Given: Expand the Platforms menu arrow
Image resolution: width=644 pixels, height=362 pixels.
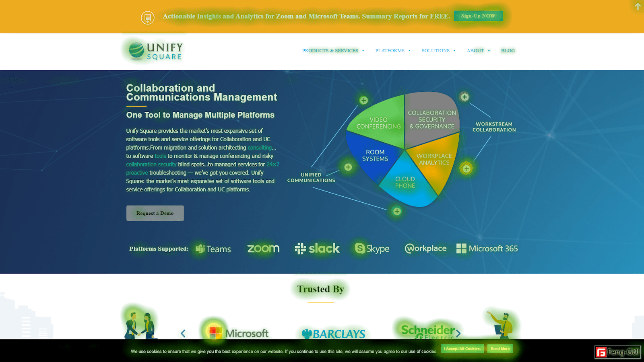Looking at the screenshot, I should point(409,51).
